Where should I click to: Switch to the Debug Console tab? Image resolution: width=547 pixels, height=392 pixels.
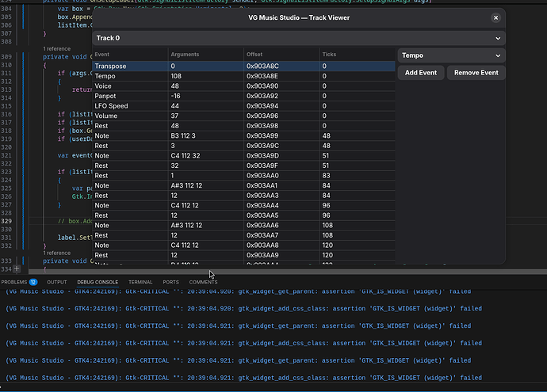[98, 282]
